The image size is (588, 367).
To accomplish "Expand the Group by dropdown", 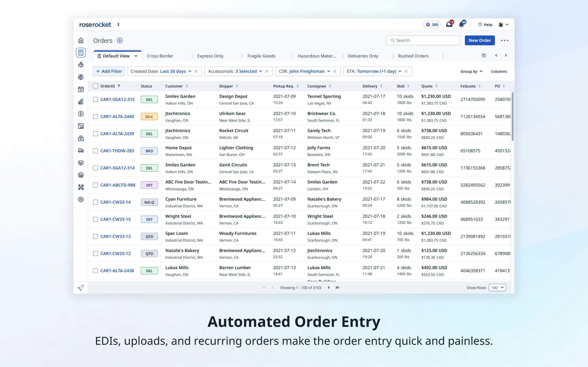I will pyautogui.click(x=471, y=71).
